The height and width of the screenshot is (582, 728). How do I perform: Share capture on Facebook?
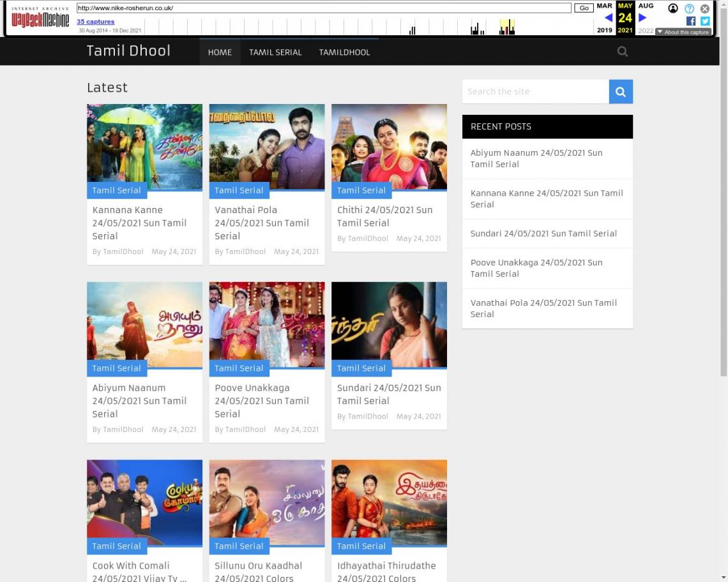tap(691, 21)
